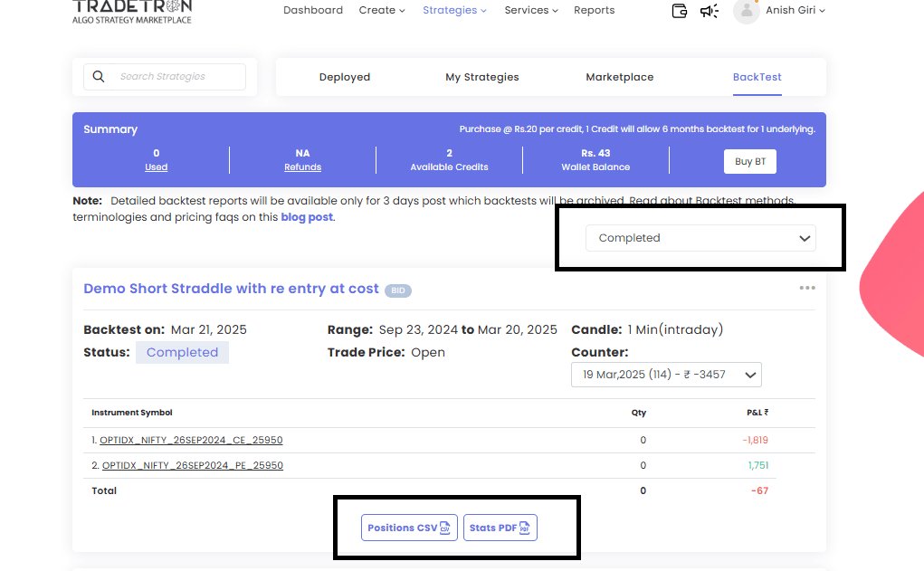
Task: Click the Buy BT button
Action: click(750, 161)
